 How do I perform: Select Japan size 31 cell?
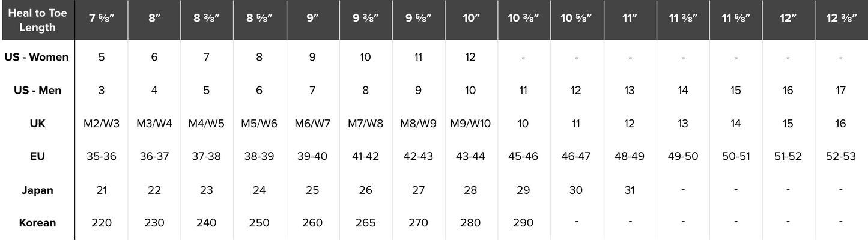click(x=629, y=190)
